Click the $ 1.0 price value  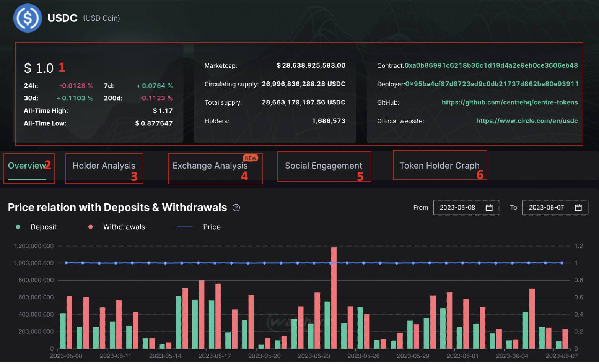39,68
